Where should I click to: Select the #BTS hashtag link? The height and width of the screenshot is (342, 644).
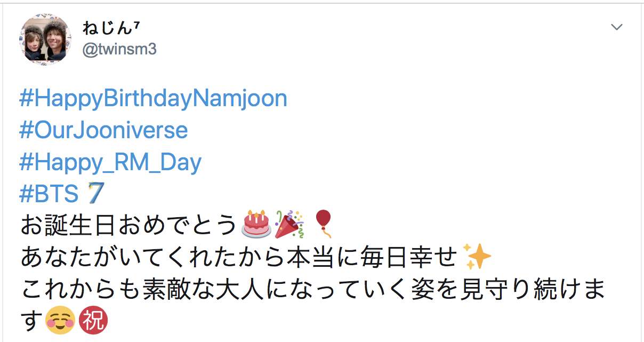[49, 195]
